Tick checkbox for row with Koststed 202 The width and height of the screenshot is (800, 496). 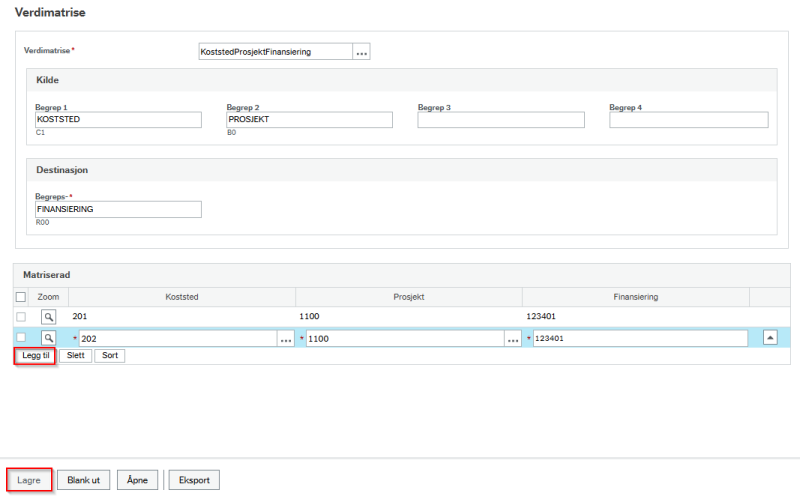coord(21,337)
